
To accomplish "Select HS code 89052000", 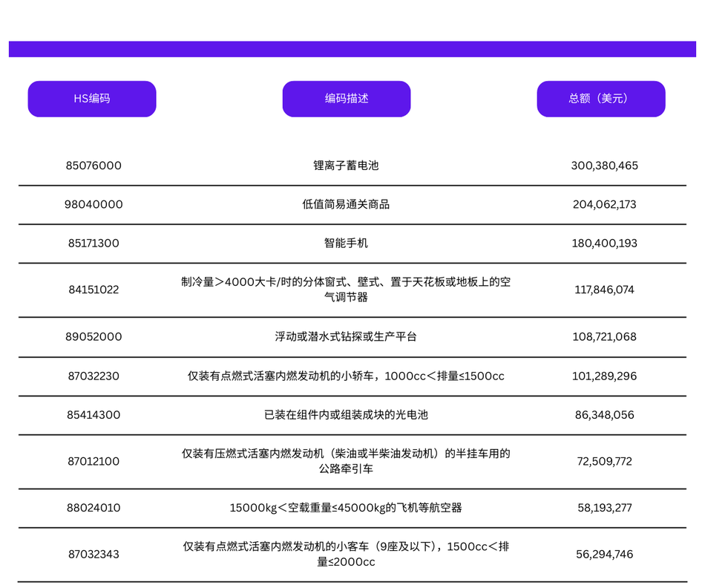I will point(94,337).
